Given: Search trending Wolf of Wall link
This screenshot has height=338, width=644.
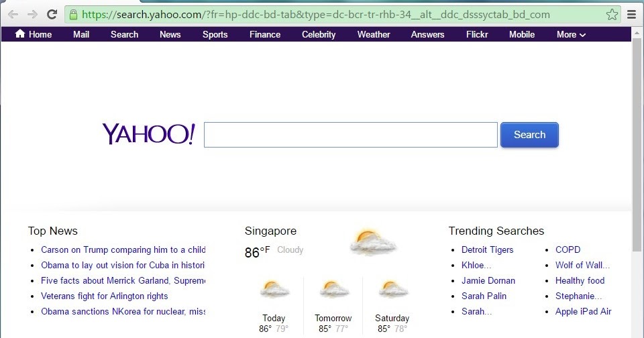Looking at the screenshot, I should (582, 266).
